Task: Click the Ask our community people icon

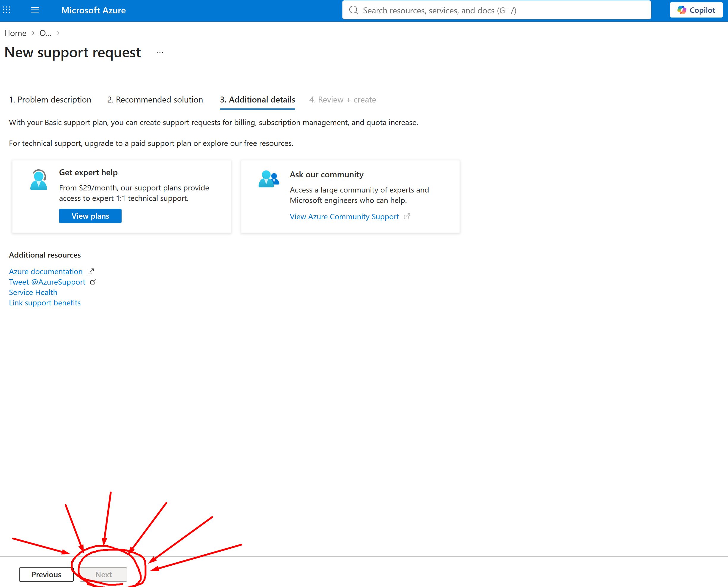Action: coord(269,179)
